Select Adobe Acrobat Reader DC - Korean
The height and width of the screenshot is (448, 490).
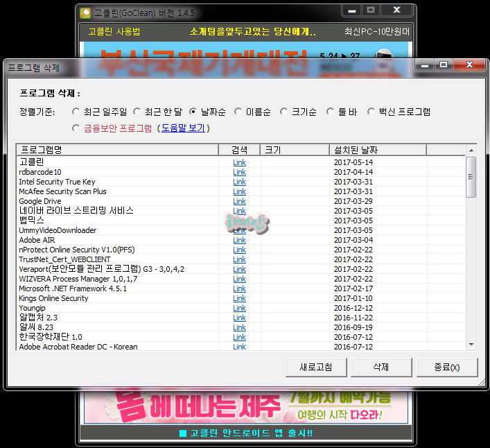tap(78, 346)
